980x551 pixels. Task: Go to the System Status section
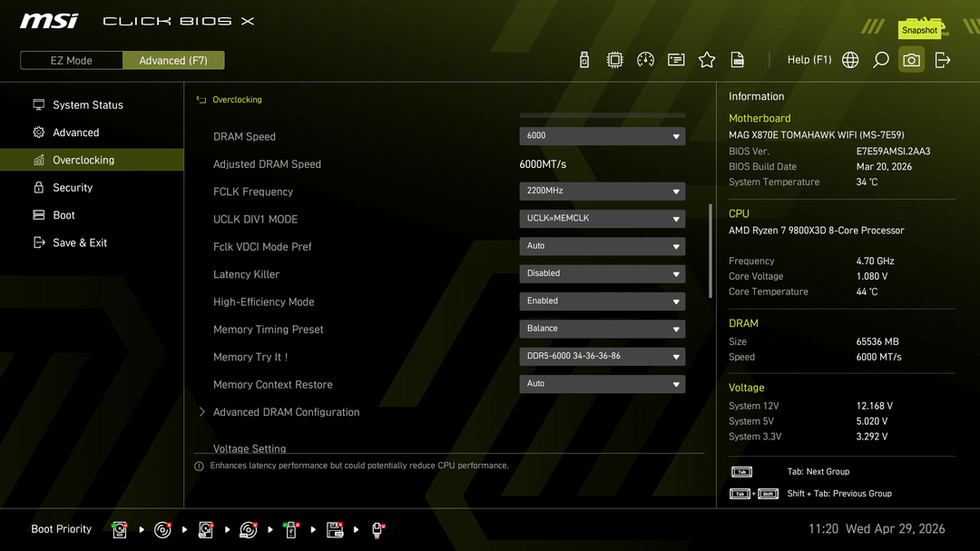pyautogui.click(x=87, y=105)
